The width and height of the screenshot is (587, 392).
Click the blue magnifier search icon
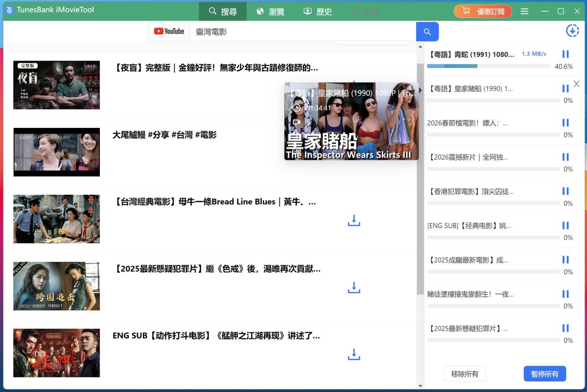[427, 32]
